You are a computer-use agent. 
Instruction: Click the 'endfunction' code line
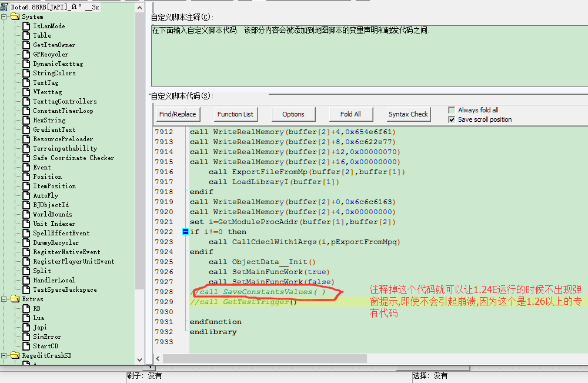(216, 322)
